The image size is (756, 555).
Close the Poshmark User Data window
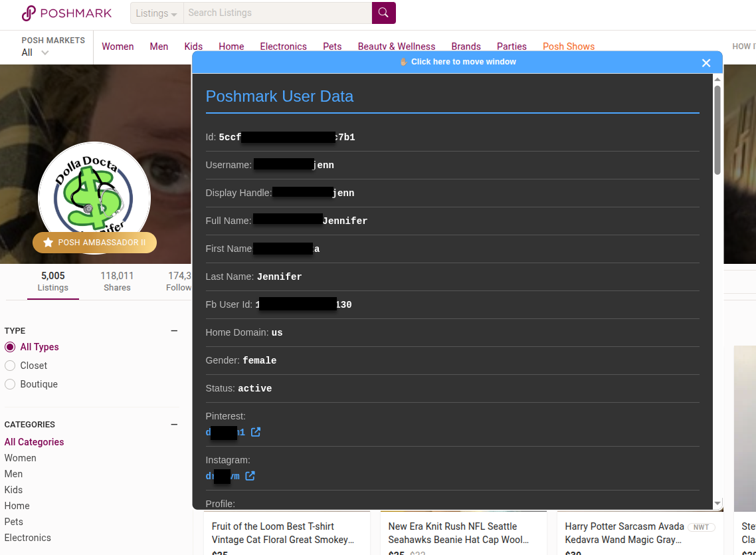[x=706, y=62]
